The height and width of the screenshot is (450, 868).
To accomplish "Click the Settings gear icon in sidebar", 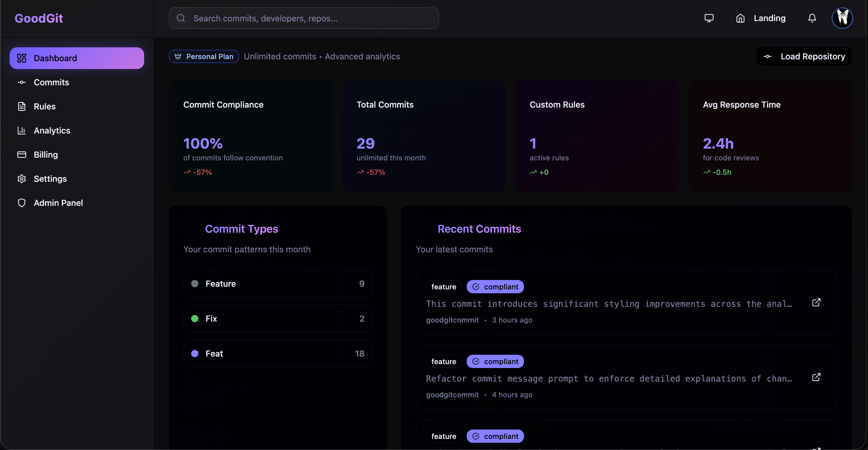I will click(22, 179).
